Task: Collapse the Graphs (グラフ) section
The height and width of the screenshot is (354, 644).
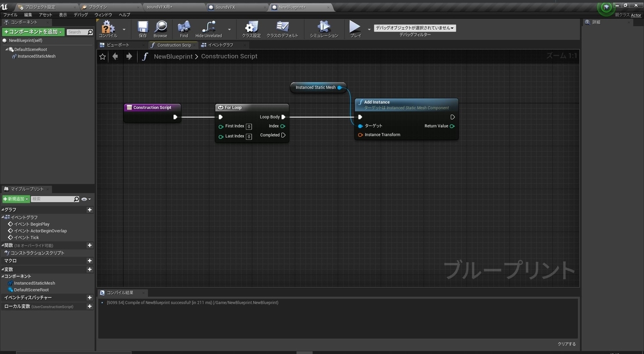Action: (x=3, y=210)
